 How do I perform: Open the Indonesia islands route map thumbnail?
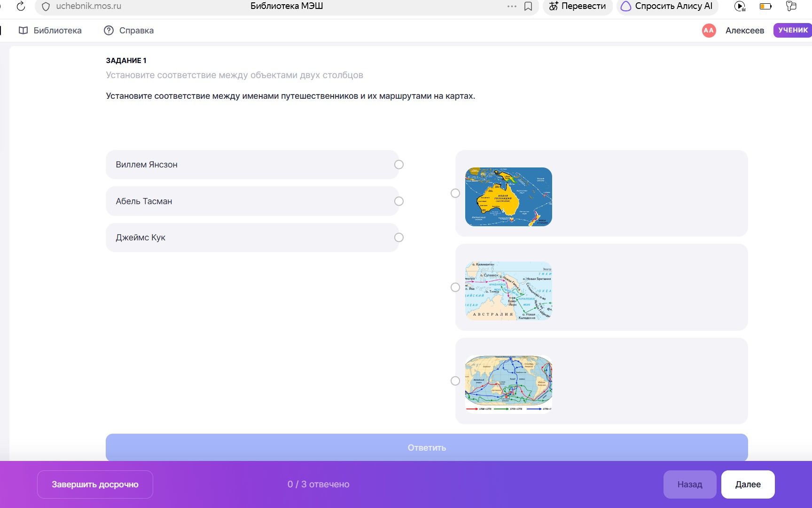click(508, 291)
